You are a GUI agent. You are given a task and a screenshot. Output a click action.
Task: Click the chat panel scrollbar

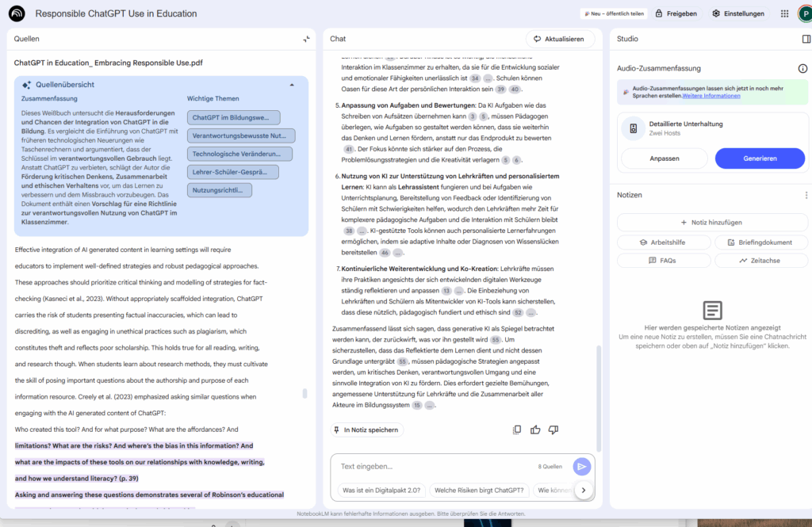coord(599,399)
